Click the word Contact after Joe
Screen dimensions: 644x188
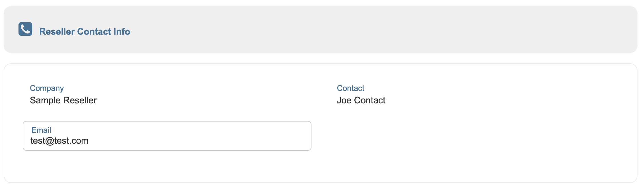pyautogui.click(x=370, y=100)
